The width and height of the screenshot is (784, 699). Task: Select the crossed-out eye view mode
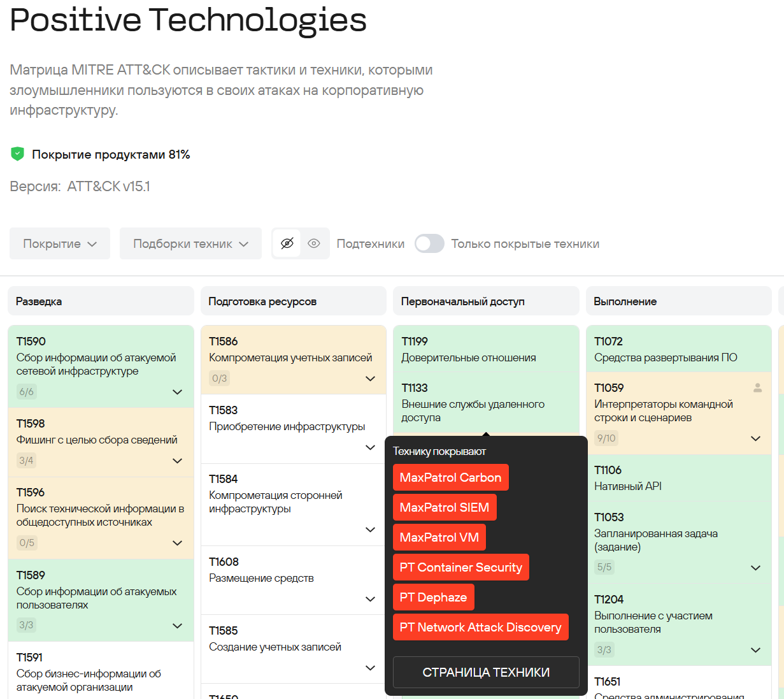pyautogui.click(x=287, y=243)
